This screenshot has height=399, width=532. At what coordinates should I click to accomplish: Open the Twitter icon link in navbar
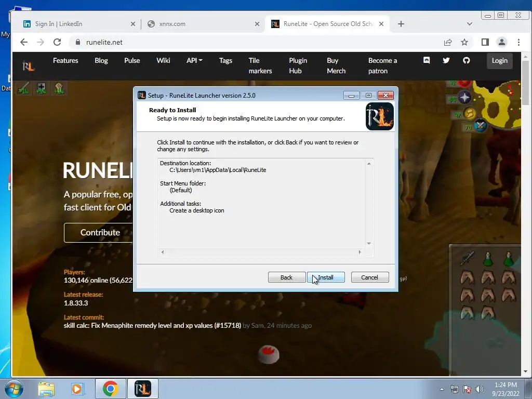tap(446, 60)
